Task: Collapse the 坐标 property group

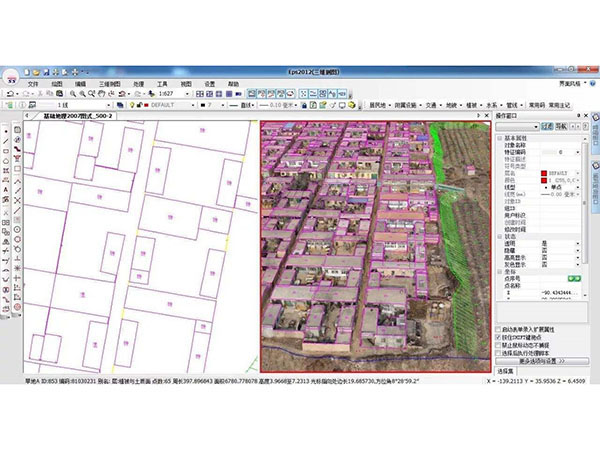Action: click(500, 272)
